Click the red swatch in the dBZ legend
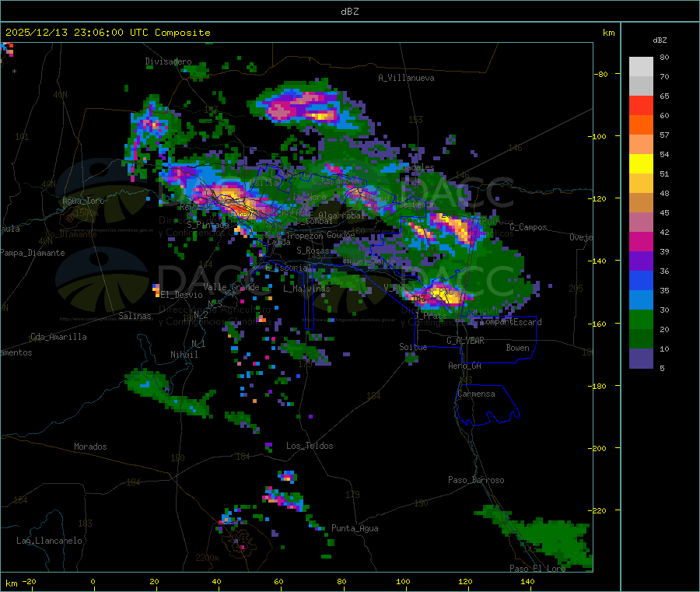This screenshot has height=592, width=700. pyautogui.click(x=641, y=105)
